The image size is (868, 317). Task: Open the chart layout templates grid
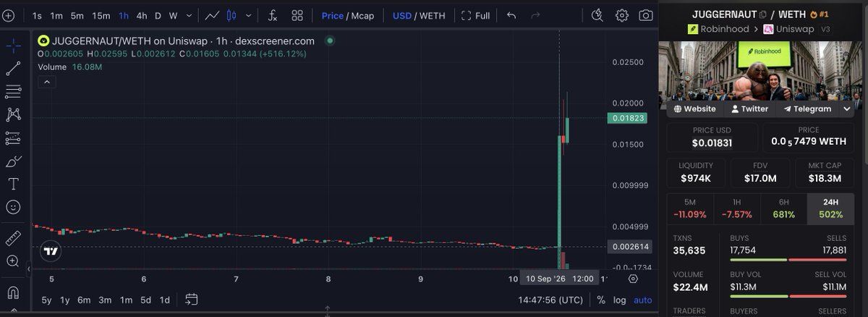tap(297, 15)
